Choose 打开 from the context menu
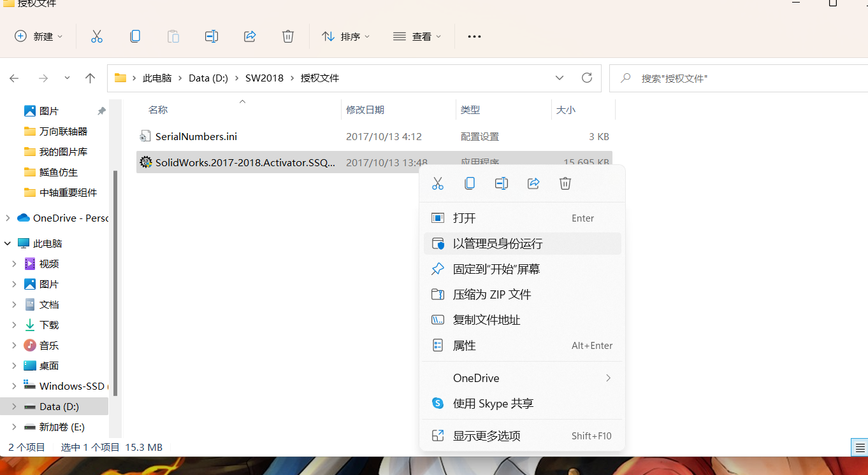 pyautogui.click(x=522, y=218)
